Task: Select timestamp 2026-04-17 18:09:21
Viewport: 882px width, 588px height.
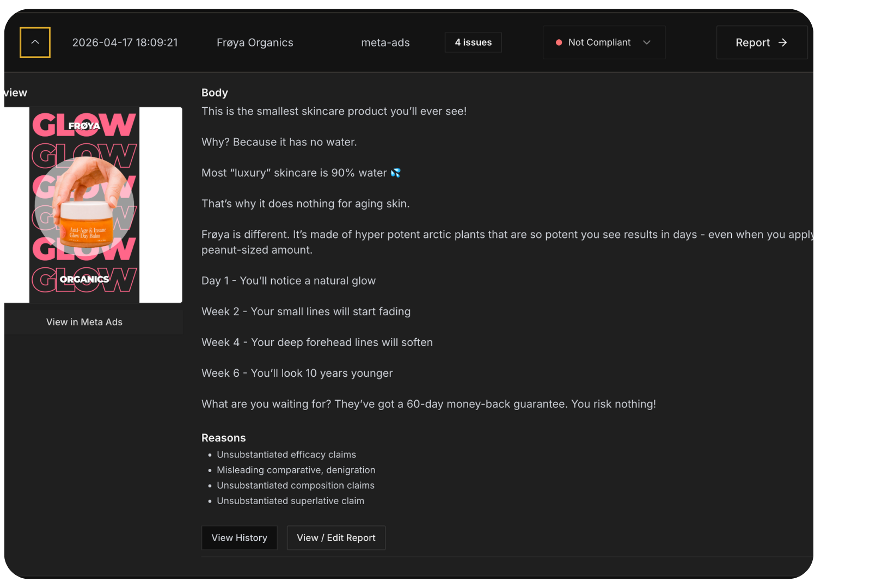Action: [x=125, y=42]
